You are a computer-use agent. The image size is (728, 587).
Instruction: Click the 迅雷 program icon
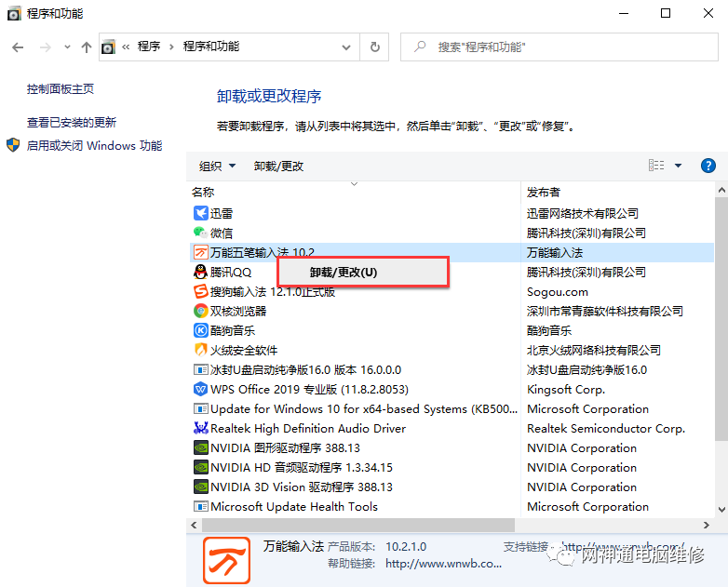point(200,213)
